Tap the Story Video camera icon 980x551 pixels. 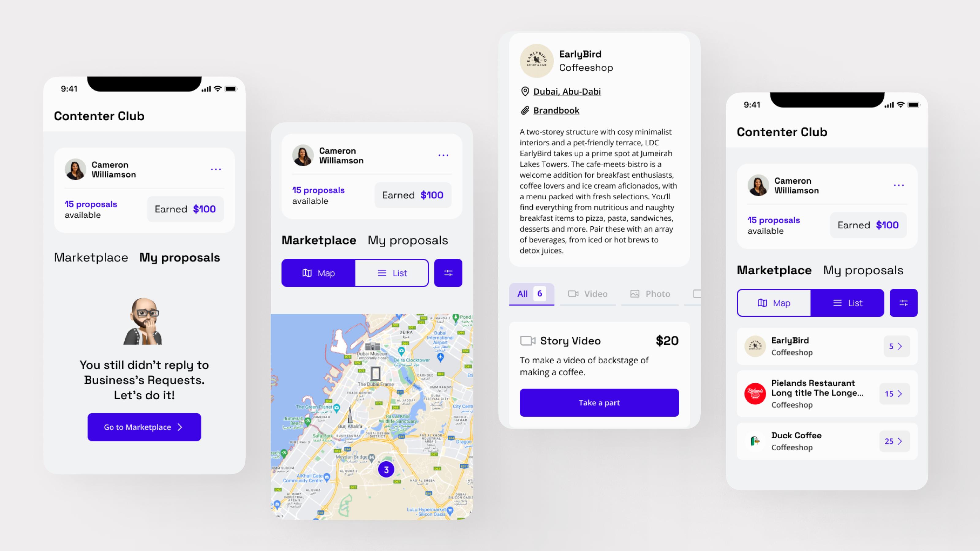pos(528,340)
